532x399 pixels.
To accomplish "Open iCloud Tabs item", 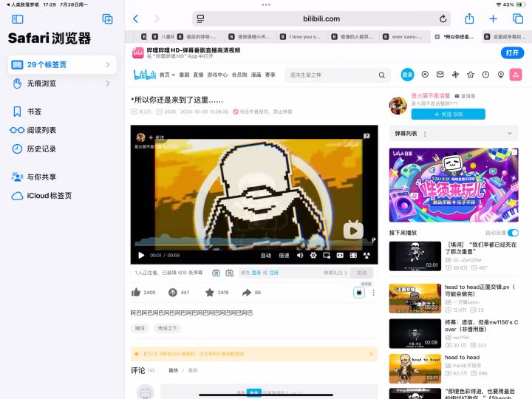I will point(62,195).
